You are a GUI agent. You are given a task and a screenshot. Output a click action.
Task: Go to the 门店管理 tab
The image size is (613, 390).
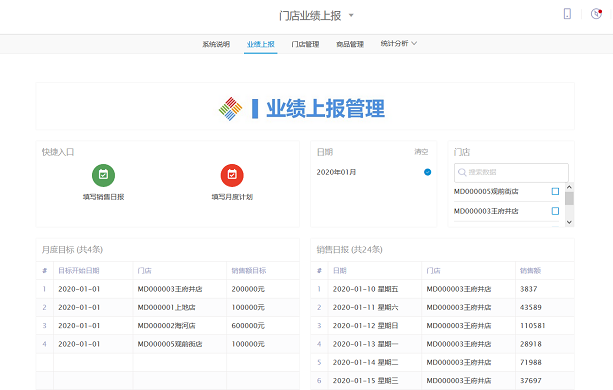[x=305, y=44]
